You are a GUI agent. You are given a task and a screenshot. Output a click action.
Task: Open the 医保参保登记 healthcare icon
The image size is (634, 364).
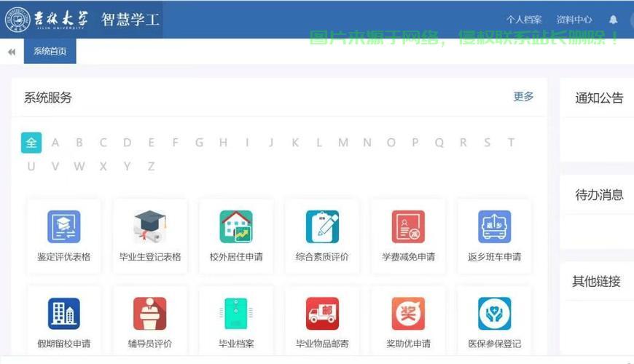495,314
